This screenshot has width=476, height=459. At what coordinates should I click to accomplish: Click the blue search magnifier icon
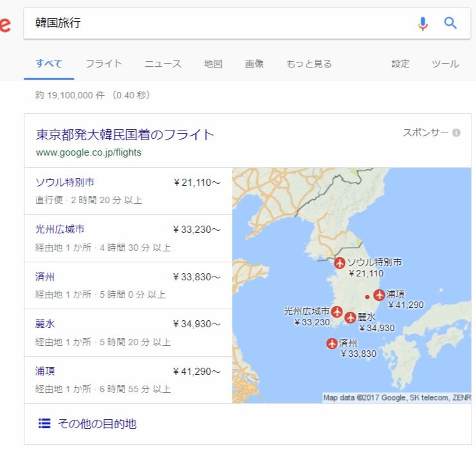point(450,23)
